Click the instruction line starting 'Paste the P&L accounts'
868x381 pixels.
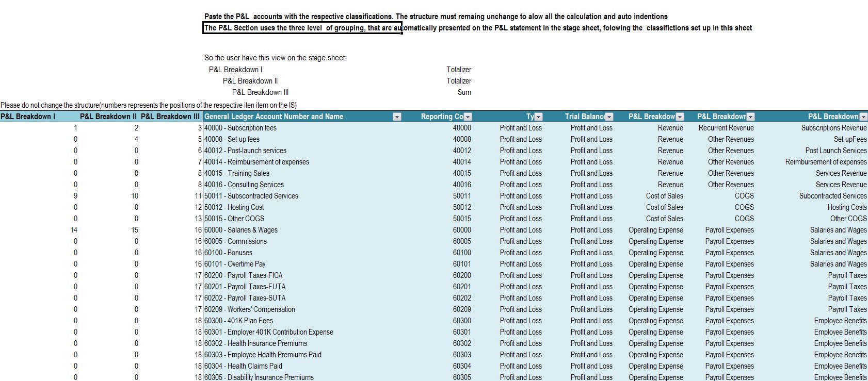coord(436,16)
